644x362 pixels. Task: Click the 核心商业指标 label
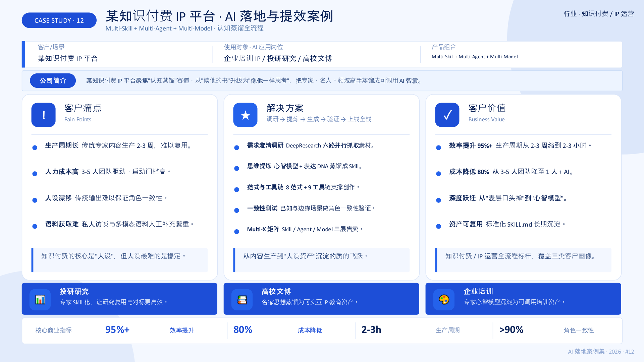coord(54,330)
